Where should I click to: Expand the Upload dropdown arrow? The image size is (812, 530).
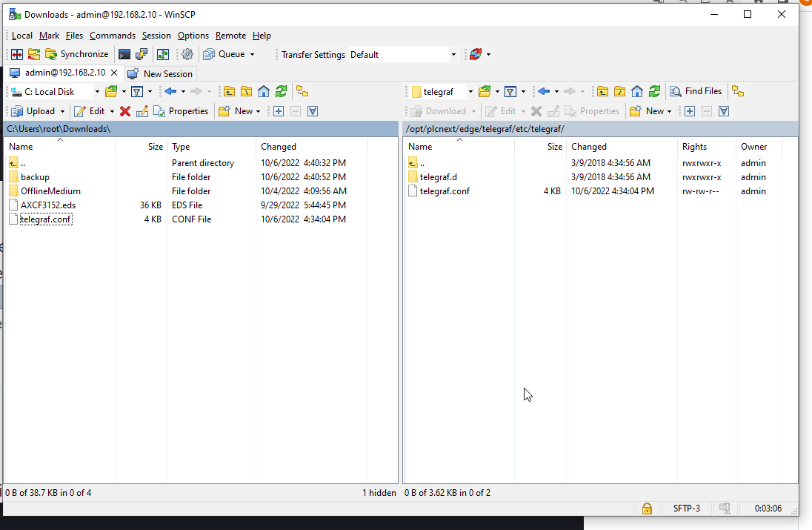[63, 111]
